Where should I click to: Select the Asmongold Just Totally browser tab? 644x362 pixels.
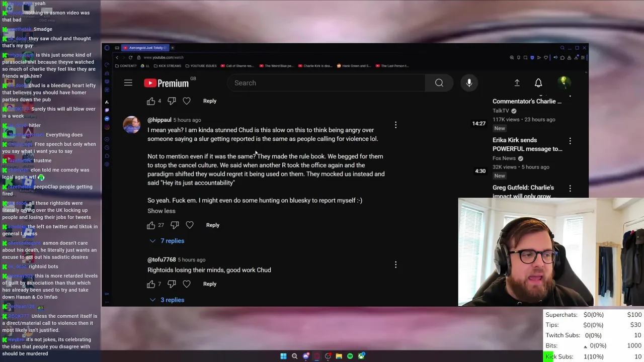click(145, 48)
